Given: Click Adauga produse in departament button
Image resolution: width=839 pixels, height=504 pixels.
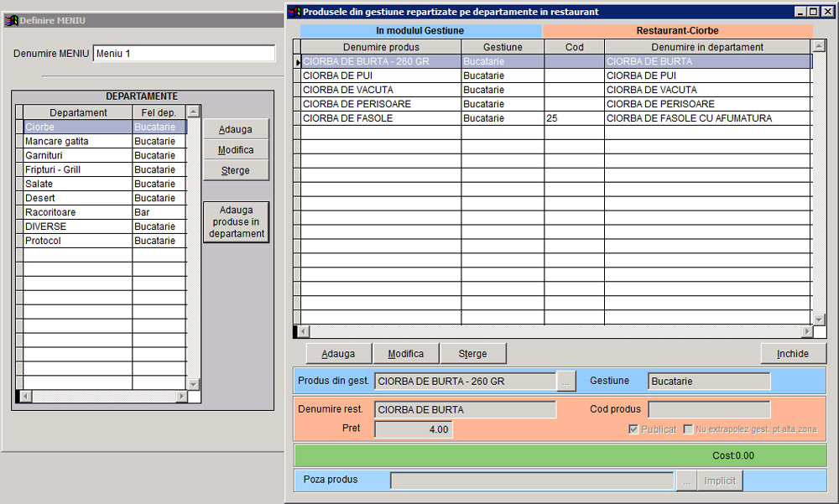Looking at the screenshot, I should [236, 222].
